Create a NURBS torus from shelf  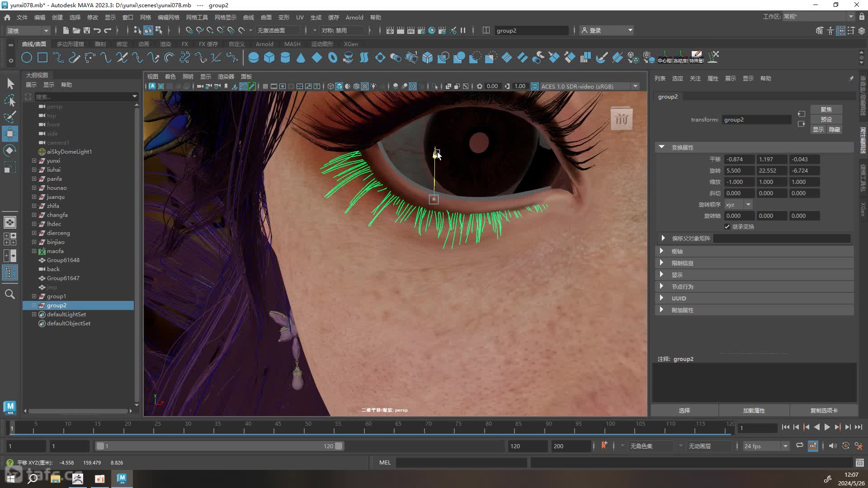click(333, 58)
